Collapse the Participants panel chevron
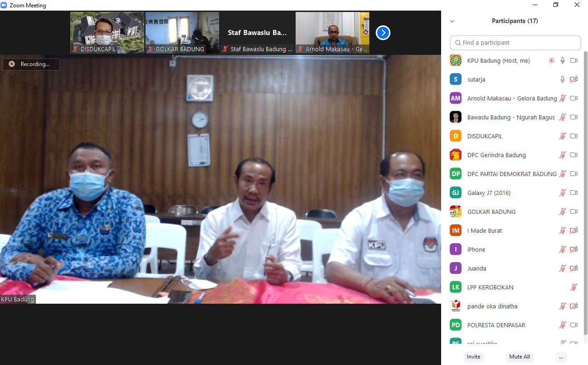 [452, 21]
